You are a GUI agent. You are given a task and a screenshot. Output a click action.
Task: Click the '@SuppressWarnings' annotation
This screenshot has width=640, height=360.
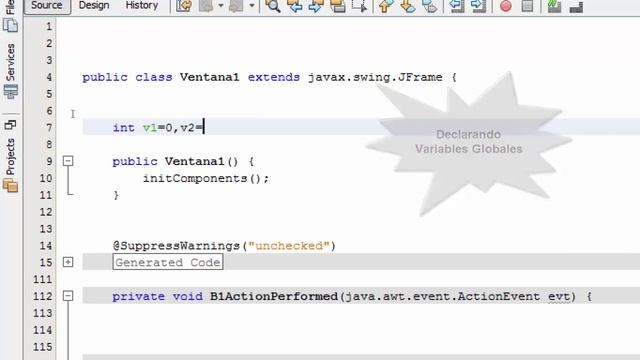coord(176,246)
